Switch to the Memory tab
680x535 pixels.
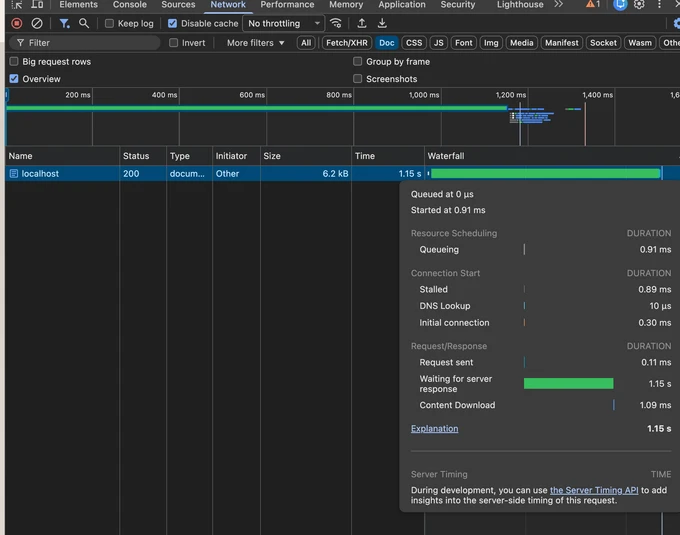point(346,5)
